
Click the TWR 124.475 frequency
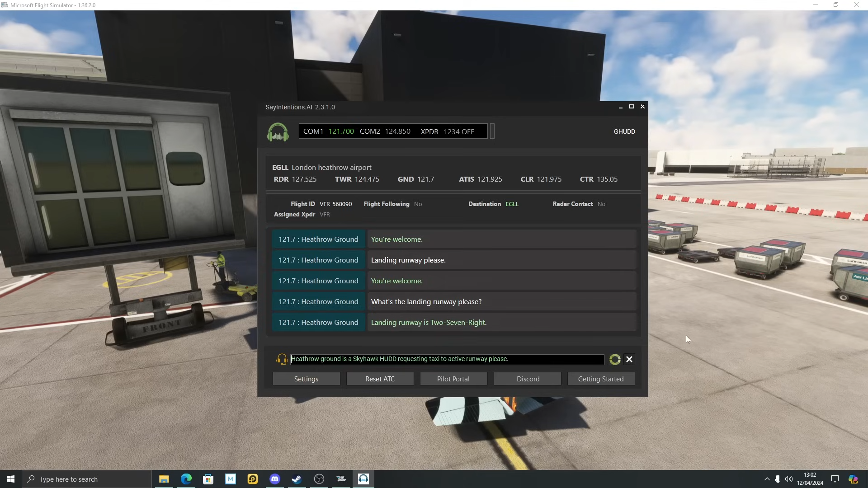pos(357,179)
